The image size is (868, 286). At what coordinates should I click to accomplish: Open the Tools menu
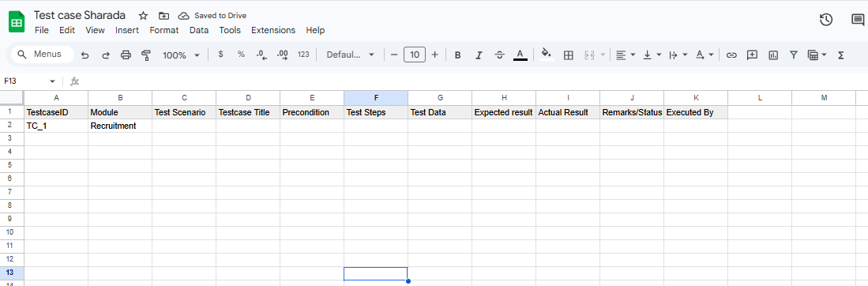click(x=230, y=30)
